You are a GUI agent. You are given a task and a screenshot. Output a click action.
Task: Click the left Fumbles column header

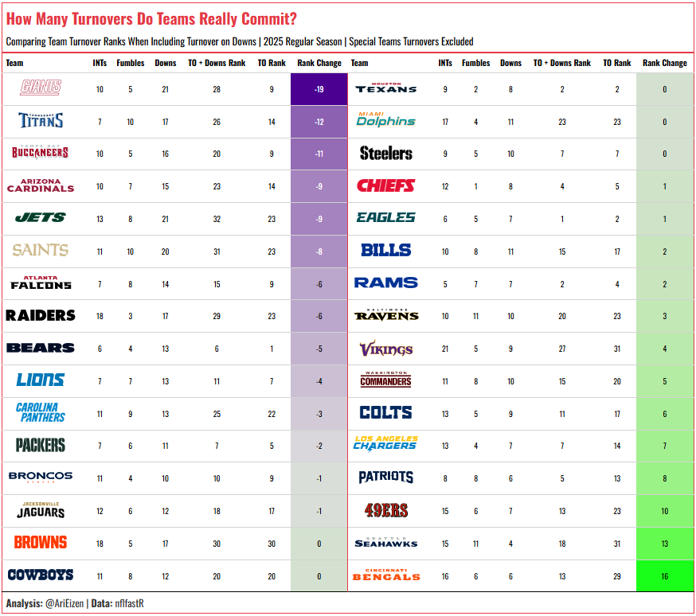[131, 63]
